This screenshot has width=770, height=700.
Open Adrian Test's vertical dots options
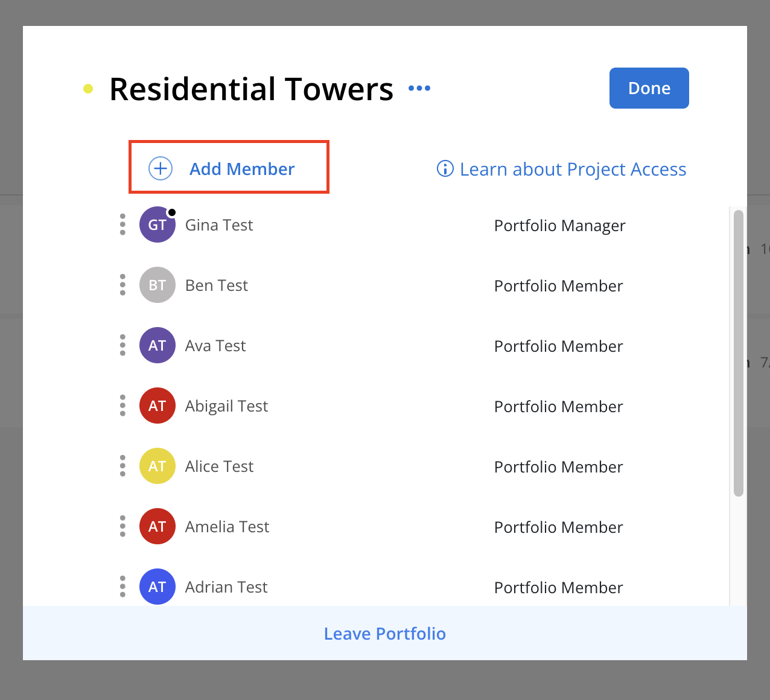pos(122,587)
